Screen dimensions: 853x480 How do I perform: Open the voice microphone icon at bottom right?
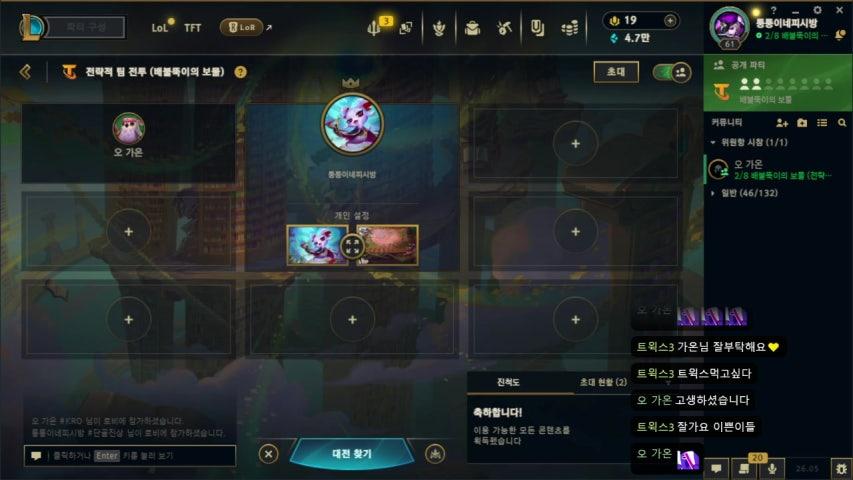pyautogui.click(x=772, y=469)
